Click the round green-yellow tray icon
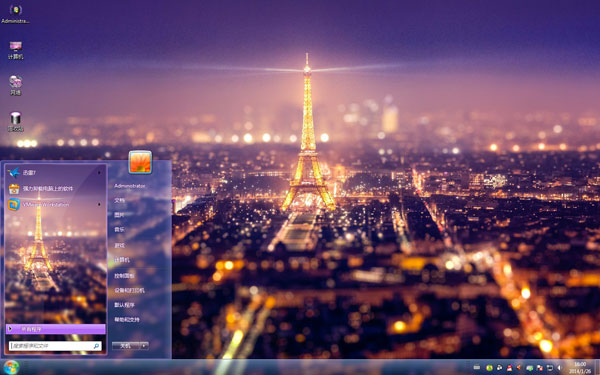Image resolution: width=600 pixels, height=375 pixels. point(489,368)
